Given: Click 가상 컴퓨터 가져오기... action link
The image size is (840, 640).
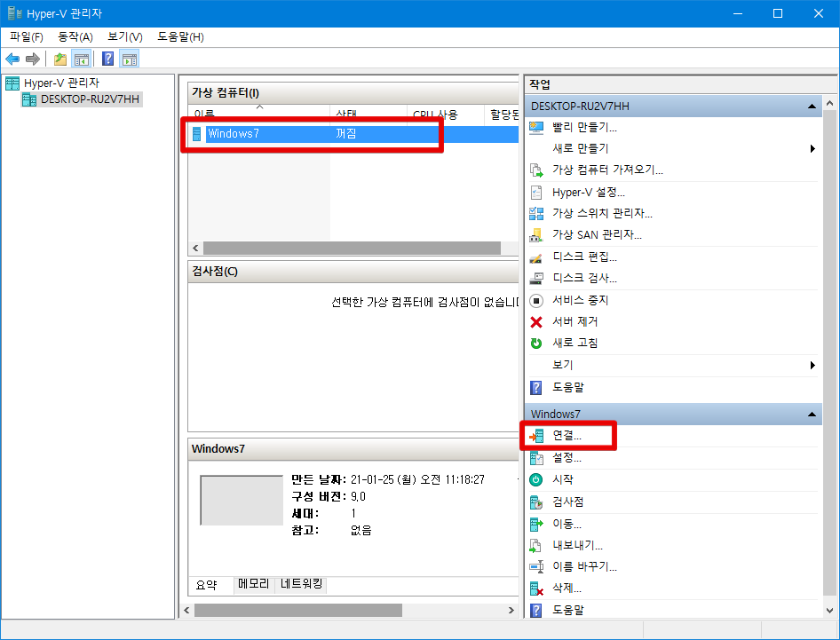Looking at the screenshot, I should (x=608, y=170).
